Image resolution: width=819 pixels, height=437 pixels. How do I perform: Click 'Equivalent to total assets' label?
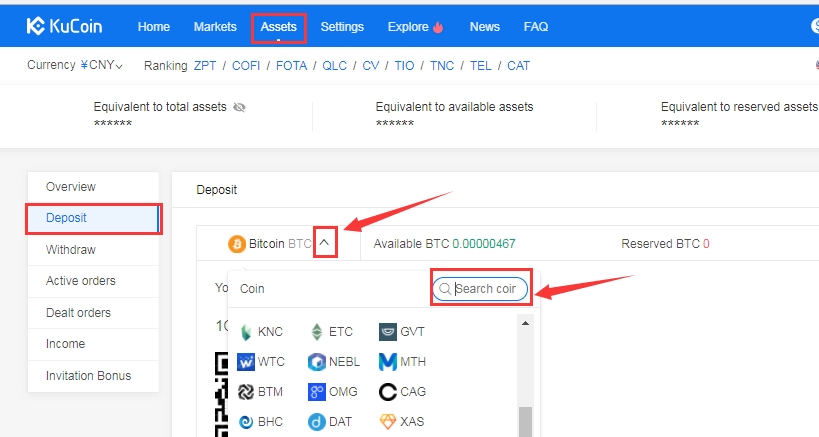click(160, 107)
